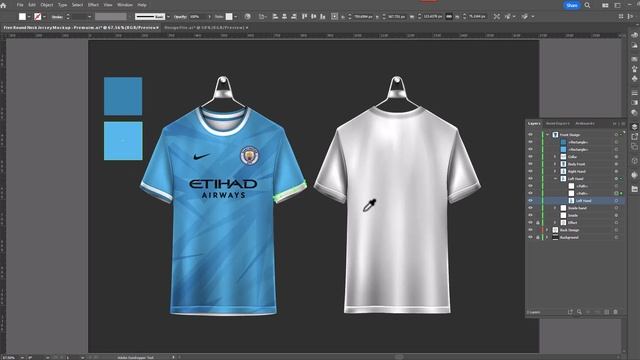Click the Home icon in the menu bar
Screen dimensions: 640x360
pyautogui.click(x=4, y=5)
